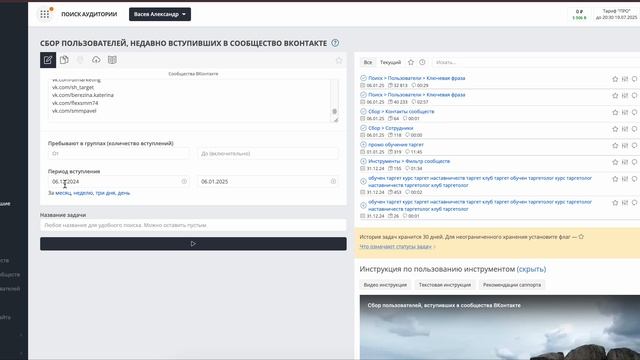Open the copy documents toolbar icon
This screenshot has width=640, height=360.
click(64, 60)
